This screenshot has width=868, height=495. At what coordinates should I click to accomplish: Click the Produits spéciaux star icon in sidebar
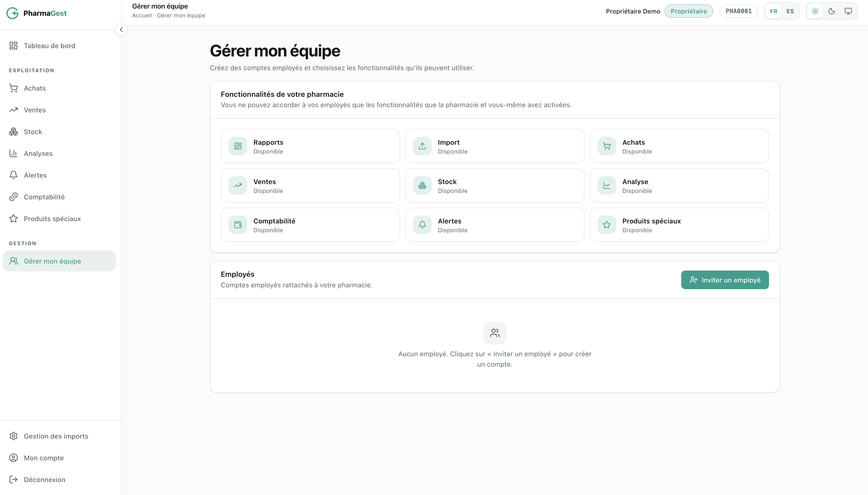click(13, 219)
